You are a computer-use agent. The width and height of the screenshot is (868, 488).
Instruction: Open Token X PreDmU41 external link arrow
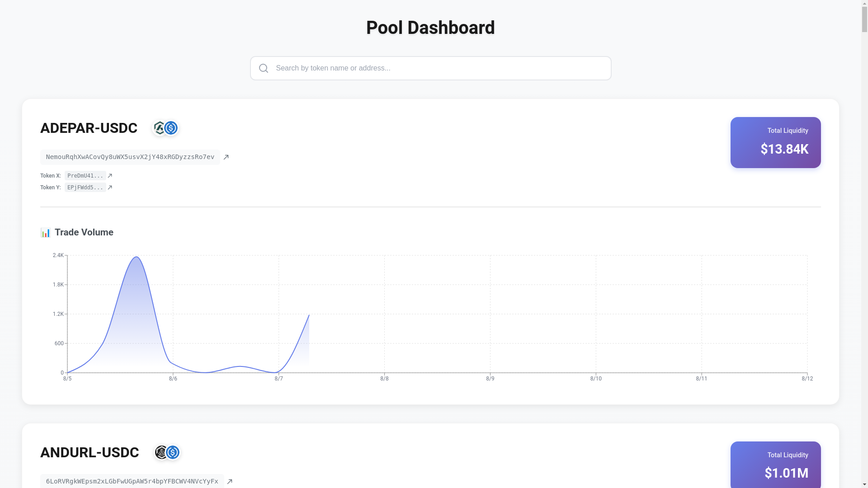click(110, 176)
